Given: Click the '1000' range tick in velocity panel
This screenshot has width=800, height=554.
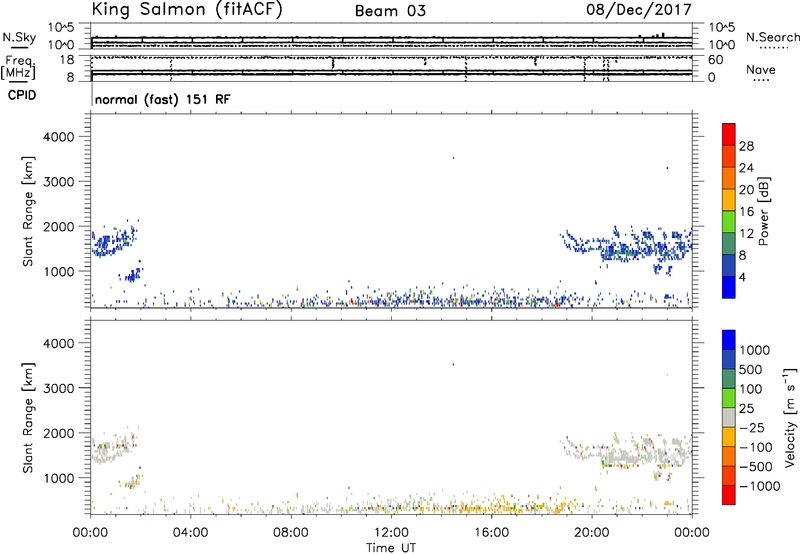Looking at the screenshot, I should click(x=59, y=478).
